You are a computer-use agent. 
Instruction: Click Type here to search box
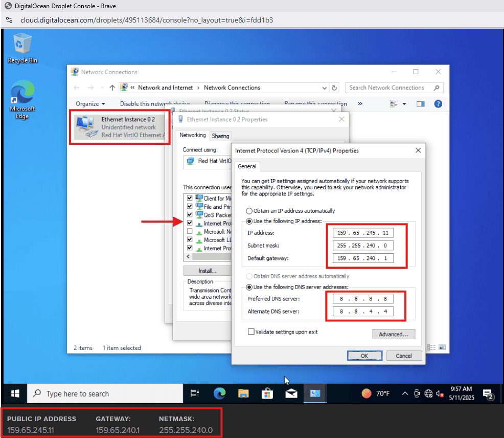105,393
